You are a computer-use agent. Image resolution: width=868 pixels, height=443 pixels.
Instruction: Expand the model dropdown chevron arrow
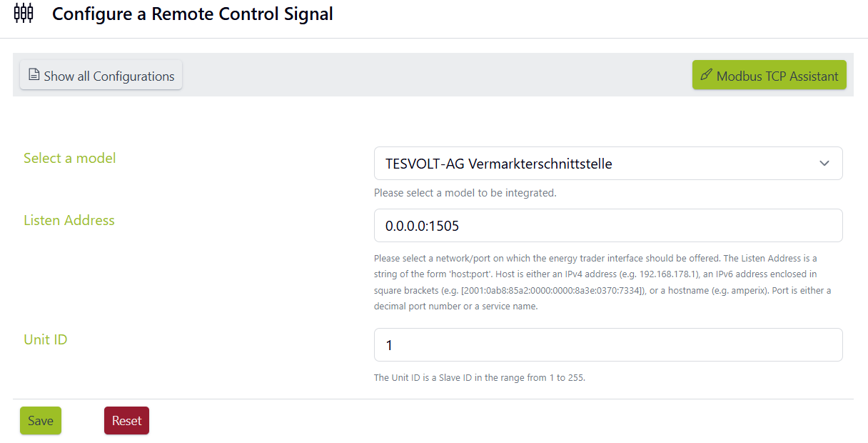tap(824, 164)
